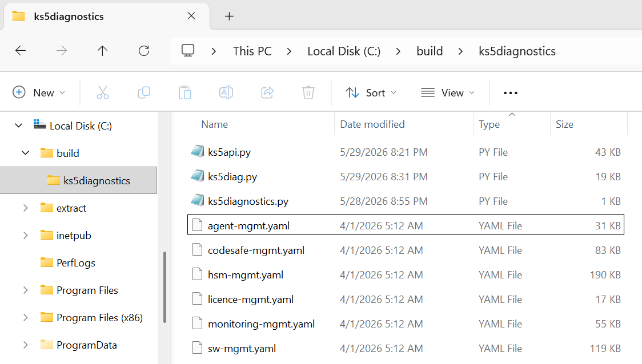
Task: Select the hsm-mgmt.yaml file name
Action: tap(246, 275)
